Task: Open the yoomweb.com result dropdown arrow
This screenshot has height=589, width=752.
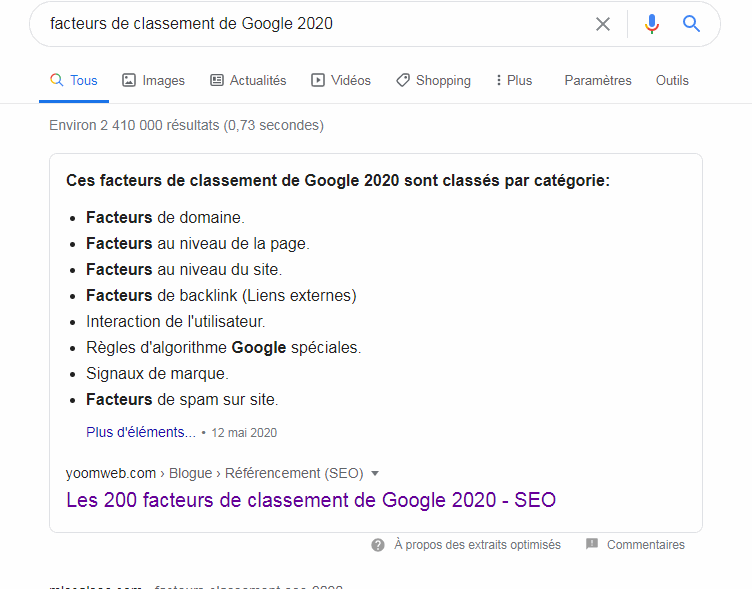Action: click(375, 473)
